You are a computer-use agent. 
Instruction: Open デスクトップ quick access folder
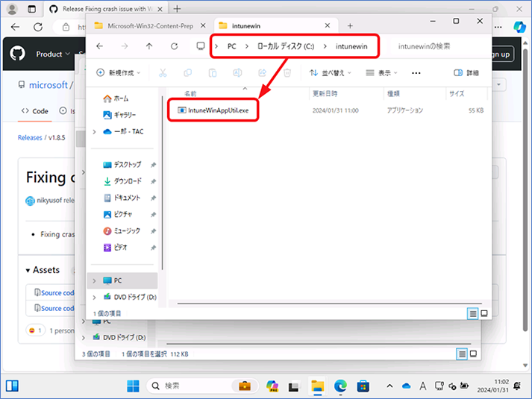point(122,165)
